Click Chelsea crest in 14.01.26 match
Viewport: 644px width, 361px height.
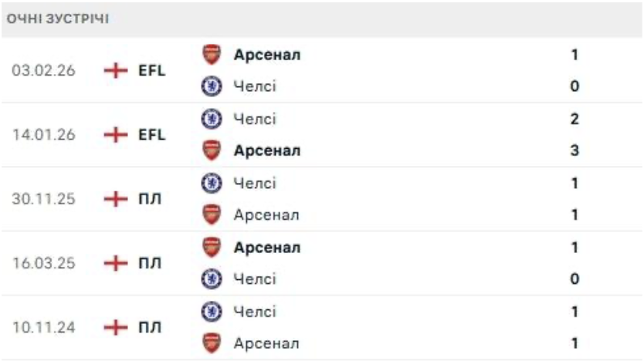[210, 119]
